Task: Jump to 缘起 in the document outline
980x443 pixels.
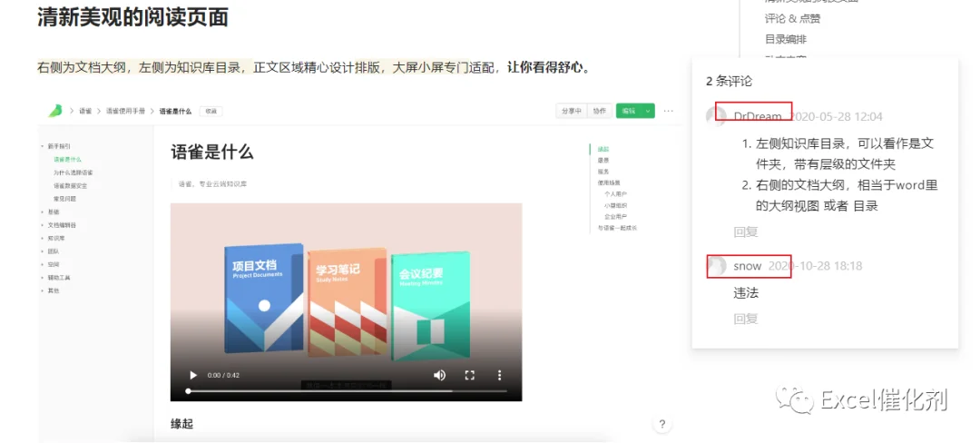Action: pos(603,150)
